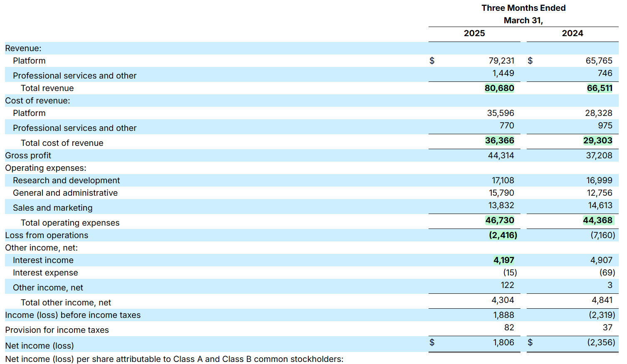Click the sales and marketing value 13,832
The width and height of the screenshot is (627, 364).
[x=501, y=205]
